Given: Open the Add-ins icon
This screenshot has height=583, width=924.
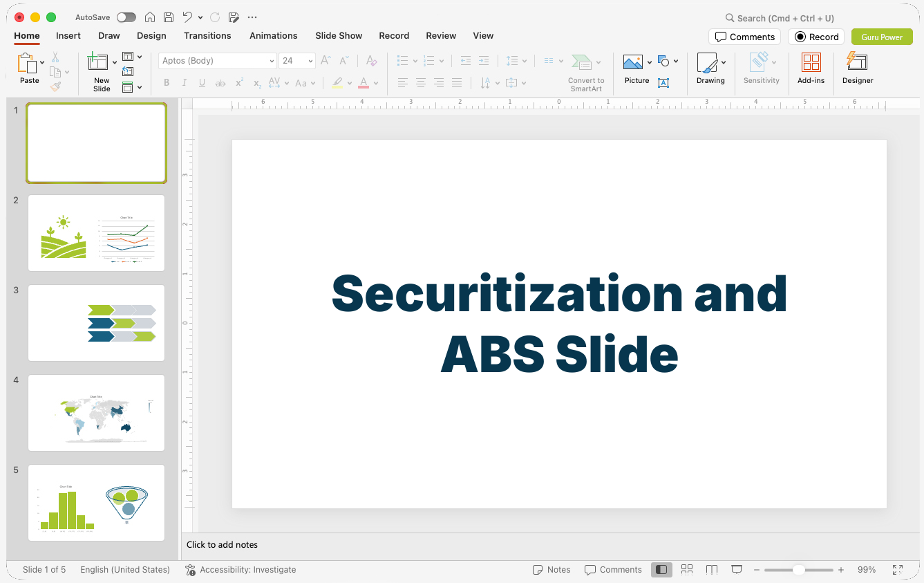Looking at the screenshot, I should [811, 63].
